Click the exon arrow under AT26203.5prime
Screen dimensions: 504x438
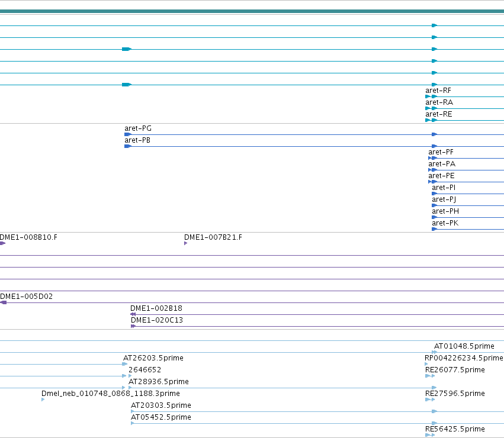pos(125,364)
